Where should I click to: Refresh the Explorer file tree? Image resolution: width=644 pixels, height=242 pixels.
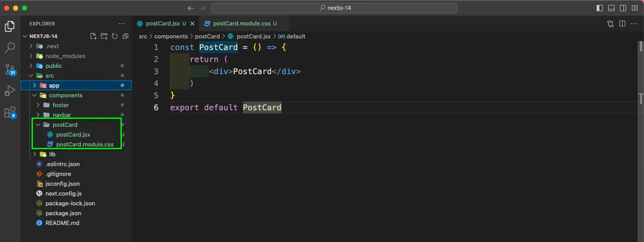point(115,36)
